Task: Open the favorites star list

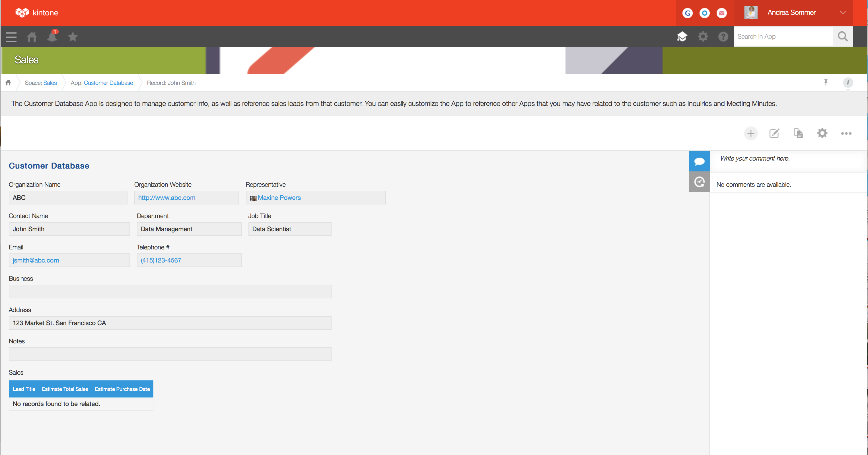Action: [73, 36]
